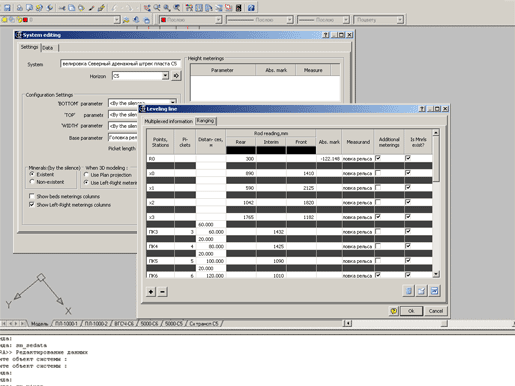Open the linetype control dropdown
Screen dimensions: 515x386
point(289,20)
